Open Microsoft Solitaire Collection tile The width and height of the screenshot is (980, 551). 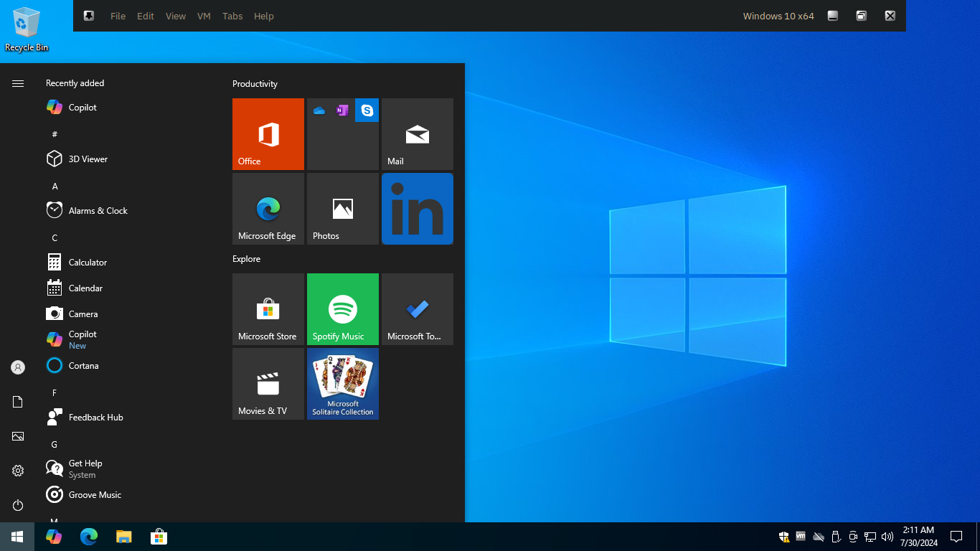[343, 384]
